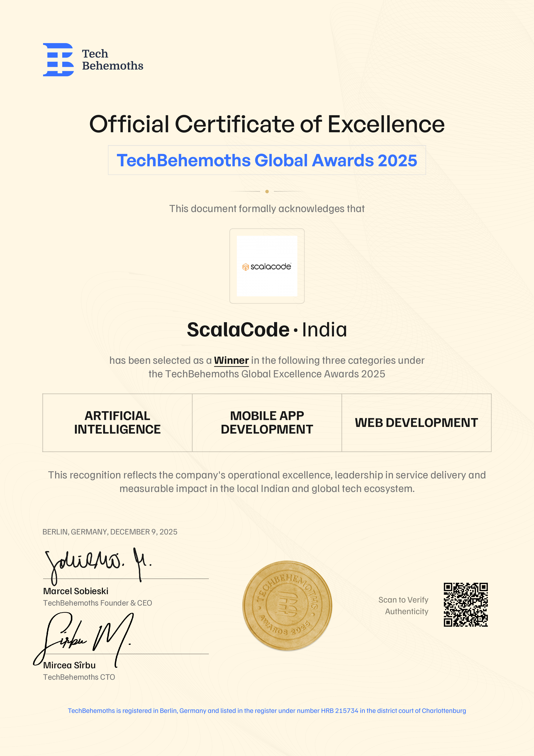Click TechBehemoths Global Awards 2025 heading

pos(267,160)
